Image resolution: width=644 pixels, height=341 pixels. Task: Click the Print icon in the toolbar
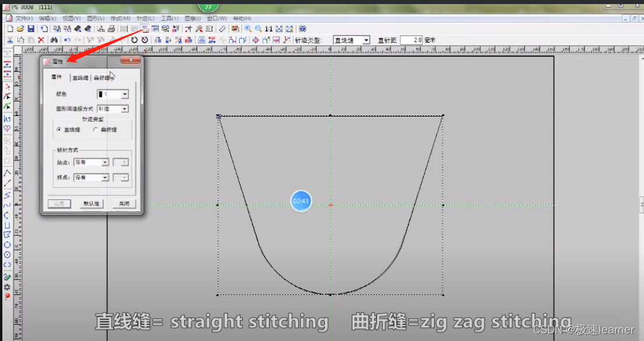click(111, 29)
